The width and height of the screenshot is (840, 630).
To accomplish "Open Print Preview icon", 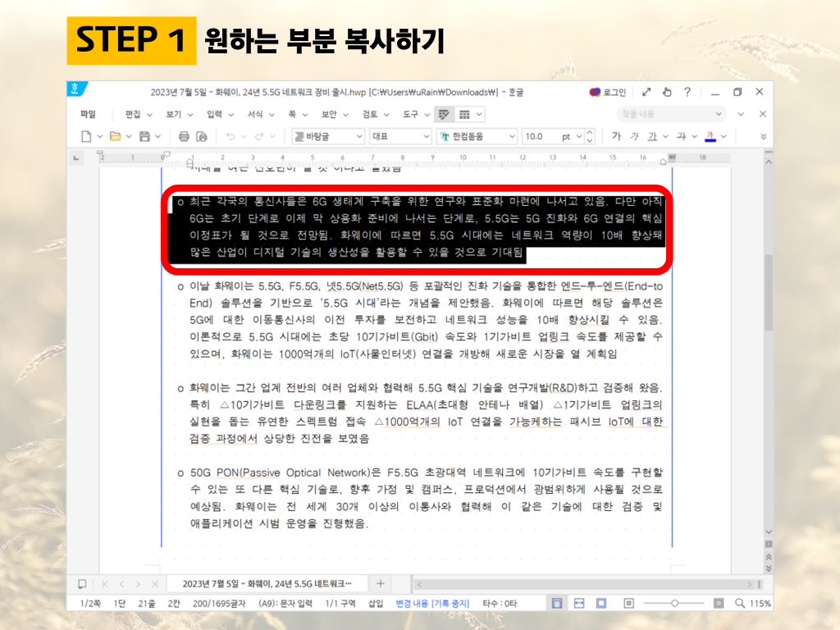I will [x=202, y=137].
